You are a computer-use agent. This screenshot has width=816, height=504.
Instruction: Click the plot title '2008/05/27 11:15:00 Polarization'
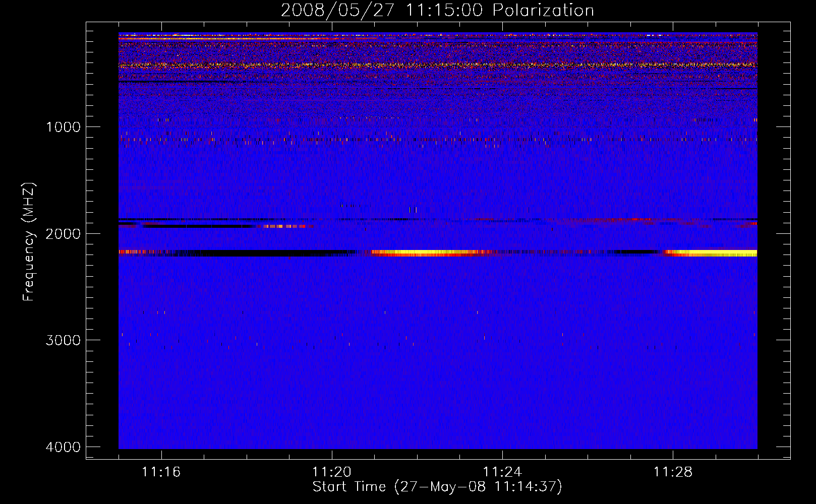pyautogui.click(x=437, y=10)
